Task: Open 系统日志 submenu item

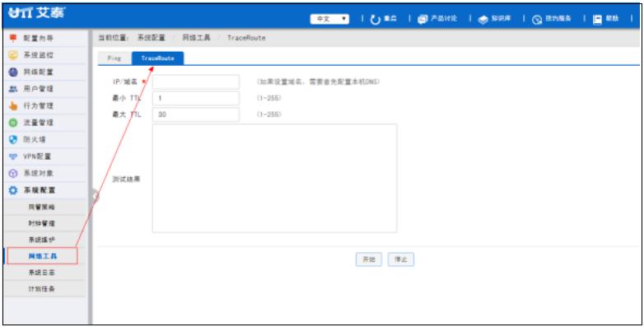Action: [x=42, y=273]
